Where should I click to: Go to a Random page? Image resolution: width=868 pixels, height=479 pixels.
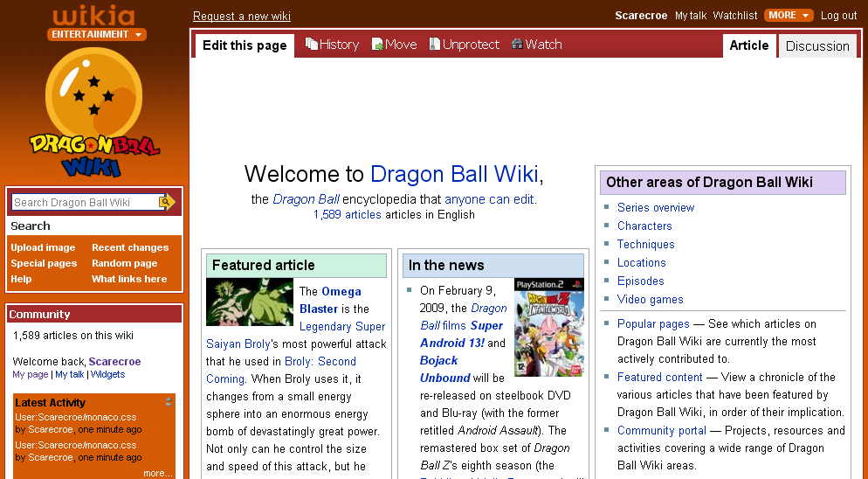[125, 263]
